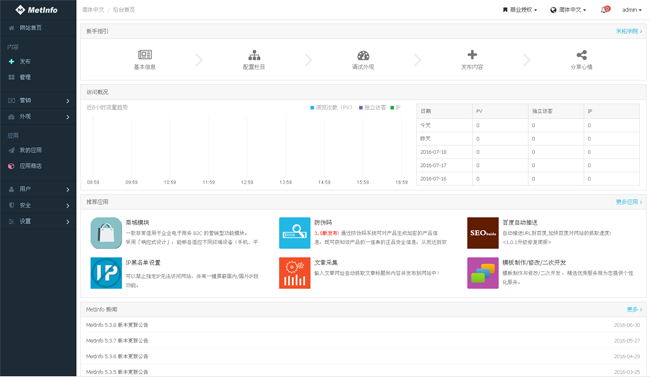Open the 文章采集 article collection app
The width and height of the screenshot is (650, 377).
click(295, 273)
